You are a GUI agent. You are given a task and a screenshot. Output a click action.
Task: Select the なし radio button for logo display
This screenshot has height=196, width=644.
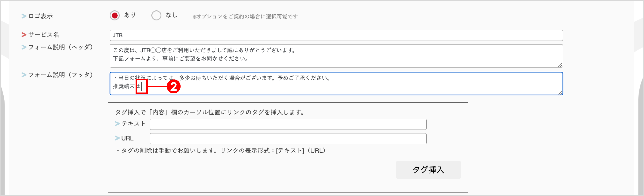(156, 15)
